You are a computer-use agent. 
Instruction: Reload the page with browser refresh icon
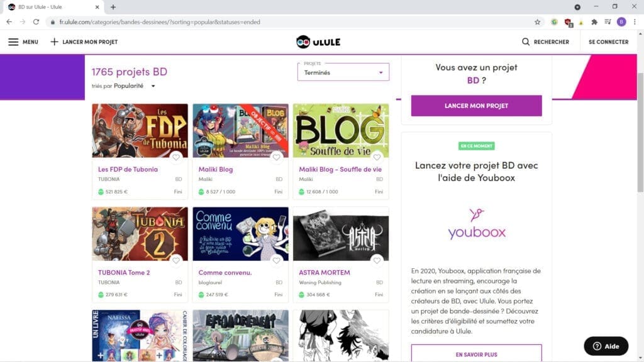(x=36, y=22)
